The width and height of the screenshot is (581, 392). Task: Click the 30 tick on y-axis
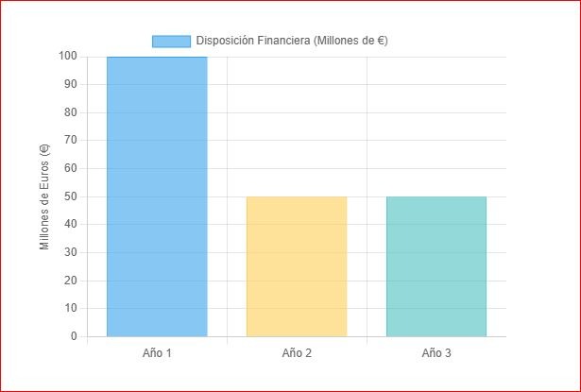click(71, 252)
